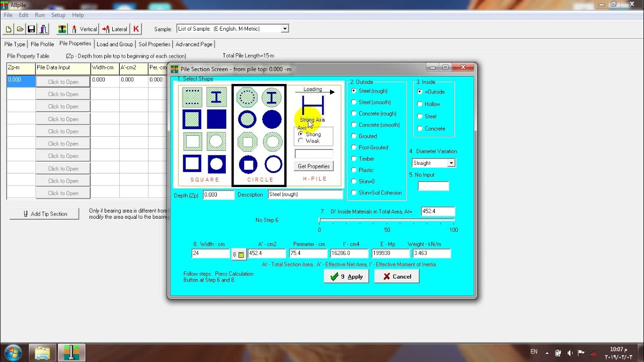Choose Skin=0 outside option
The image size is (644, 362).
click(354, 182)
